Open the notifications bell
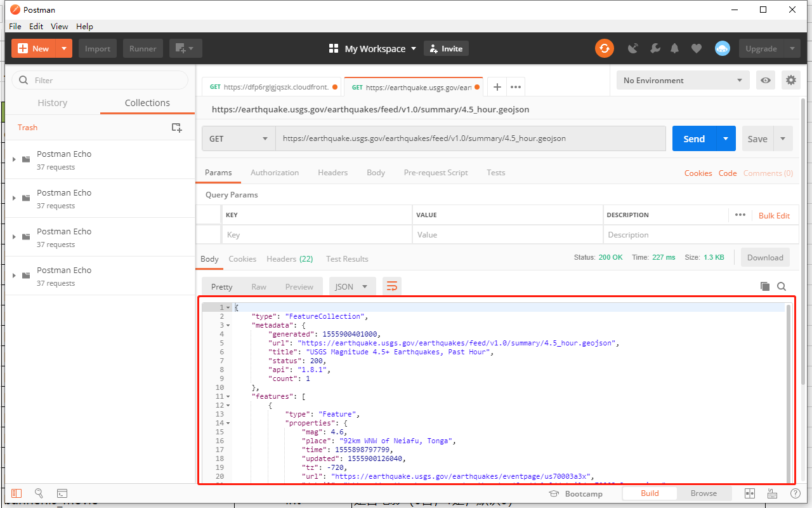 674,48
